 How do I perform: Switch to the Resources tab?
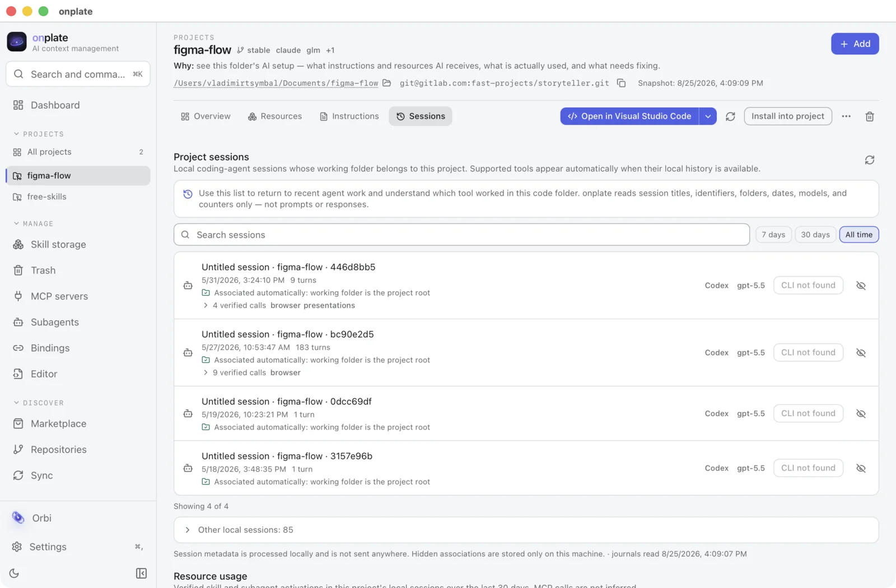point(275,116)
